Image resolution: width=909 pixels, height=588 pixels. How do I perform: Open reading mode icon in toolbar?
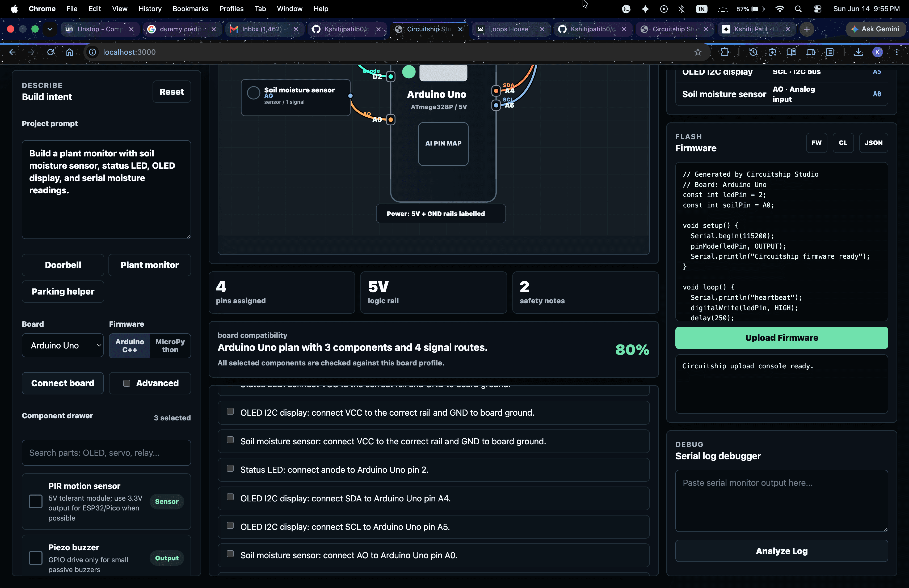791,52
